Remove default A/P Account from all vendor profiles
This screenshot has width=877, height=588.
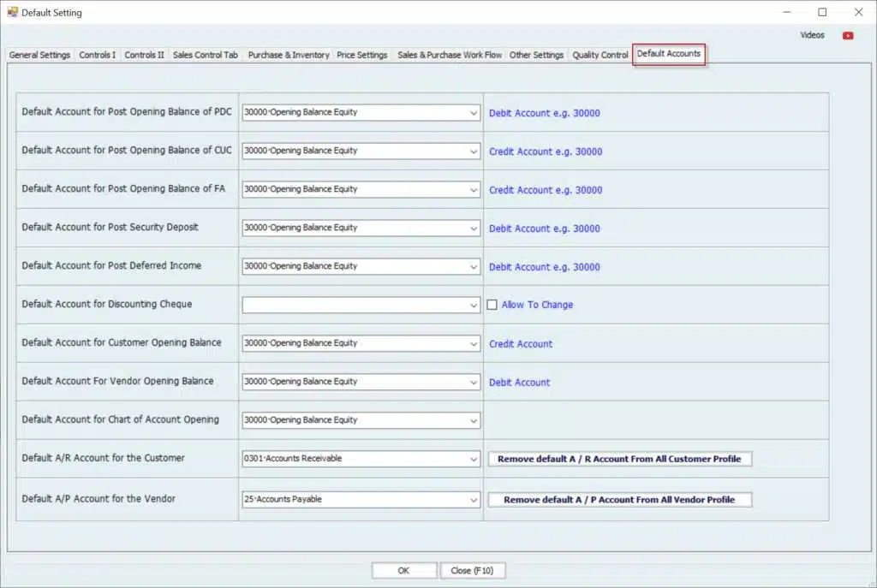(x=619, y=500)
